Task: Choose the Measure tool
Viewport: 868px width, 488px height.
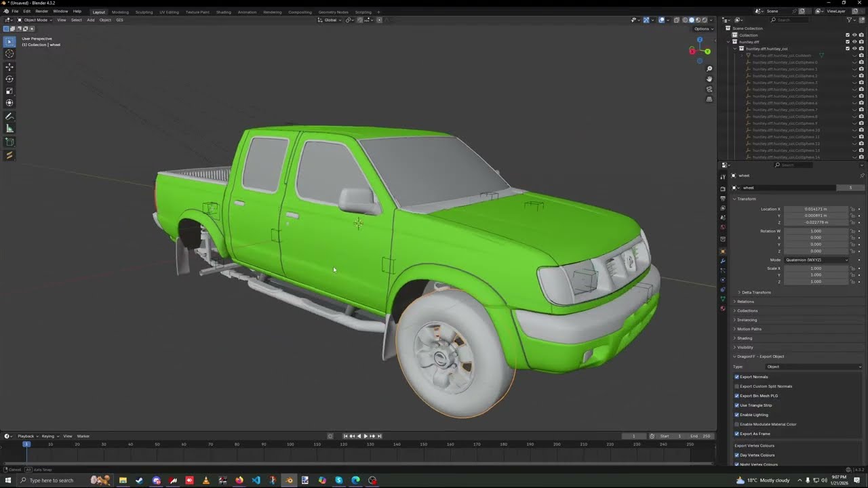Action: pyautogui.click(x=9, y=129)
